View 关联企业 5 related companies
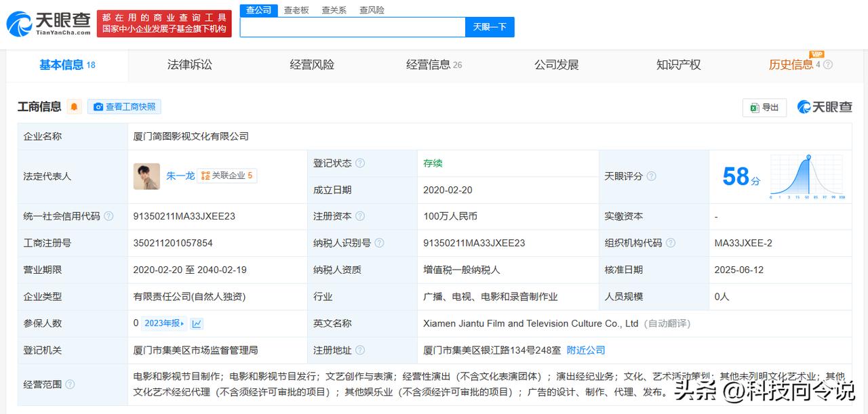Image resolution: width=868 pixels, height=414 pixels. 226,175
